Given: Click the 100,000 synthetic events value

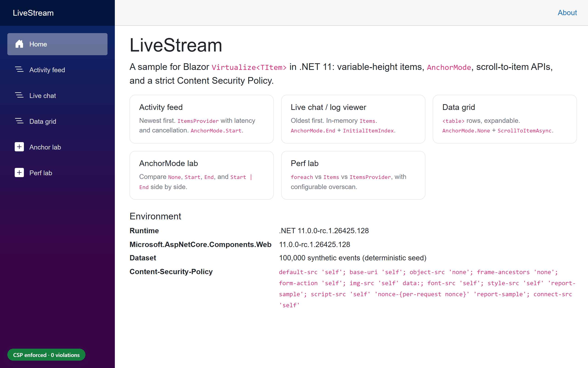Looking at the screenshot, I should 353,258.
